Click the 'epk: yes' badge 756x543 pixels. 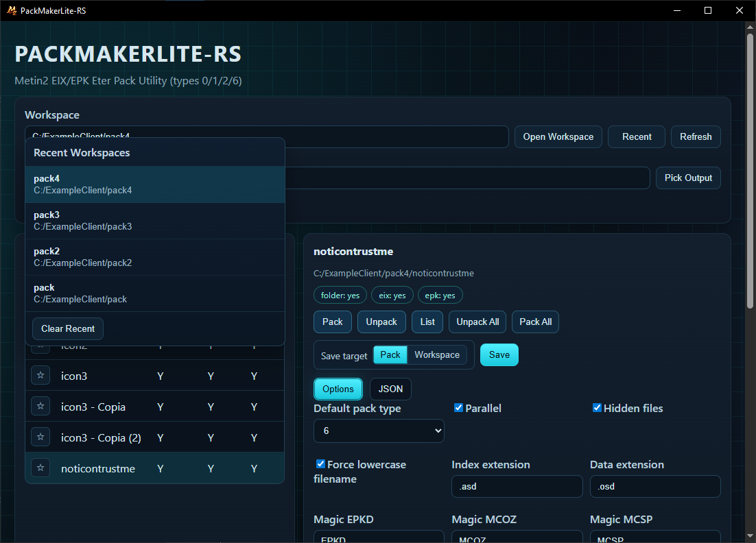click(440, 295)
